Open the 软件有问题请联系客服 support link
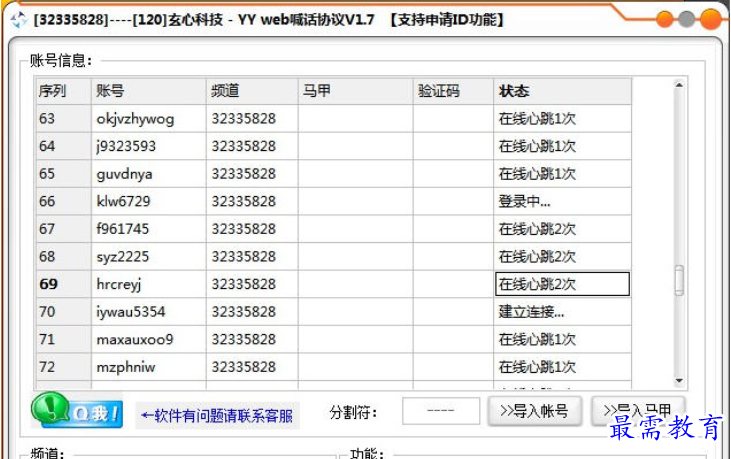The height and width of the screenshot is (459, 731). point(217,416)
